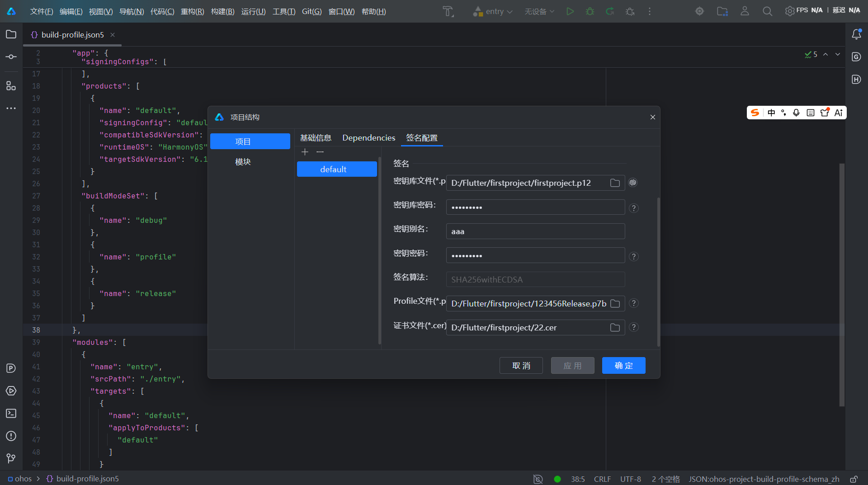
Task: Remove signing config with minus icon
Action: click(320, 152)
